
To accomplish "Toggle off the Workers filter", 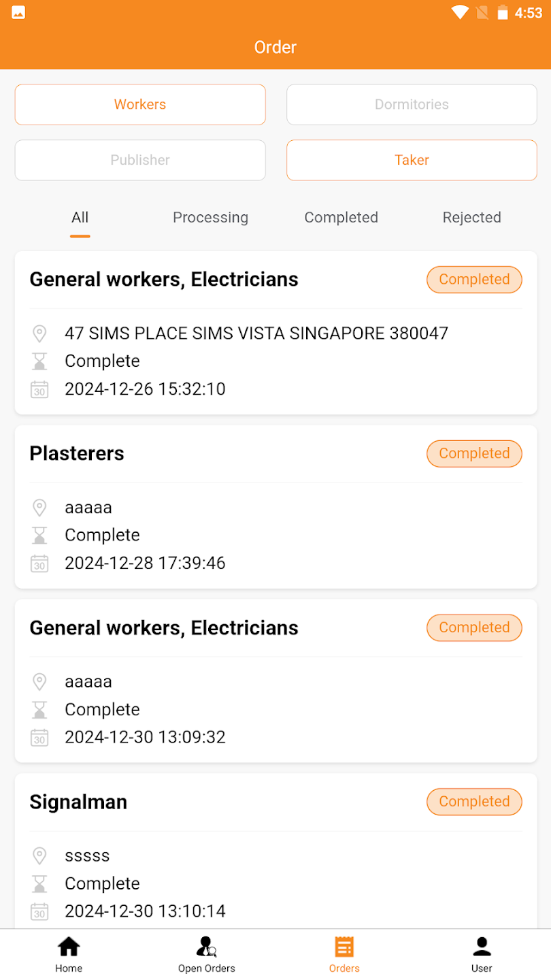I will click(x=140, y=104).
